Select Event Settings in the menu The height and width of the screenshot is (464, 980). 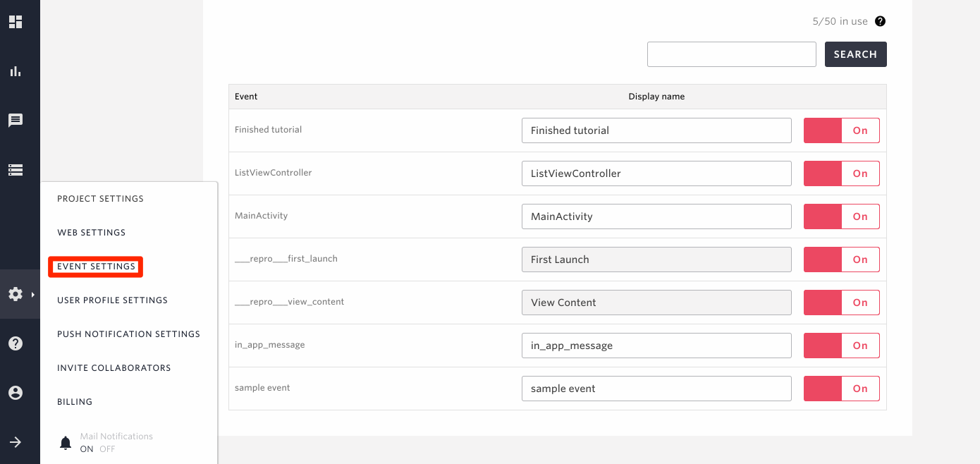pos(96,267)
